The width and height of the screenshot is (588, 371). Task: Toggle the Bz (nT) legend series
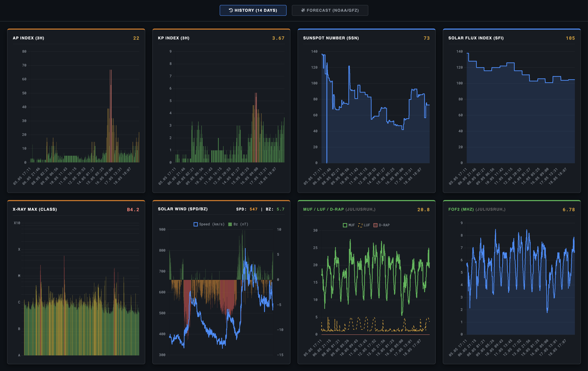point(238,224)
